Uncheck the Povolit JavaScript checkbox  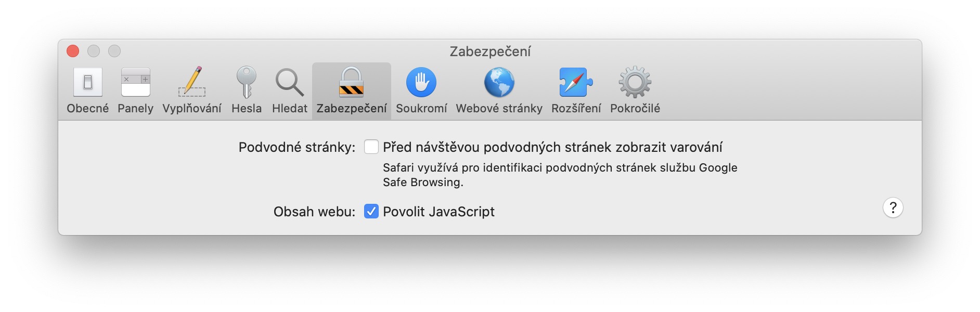click(x=371, y=212)
